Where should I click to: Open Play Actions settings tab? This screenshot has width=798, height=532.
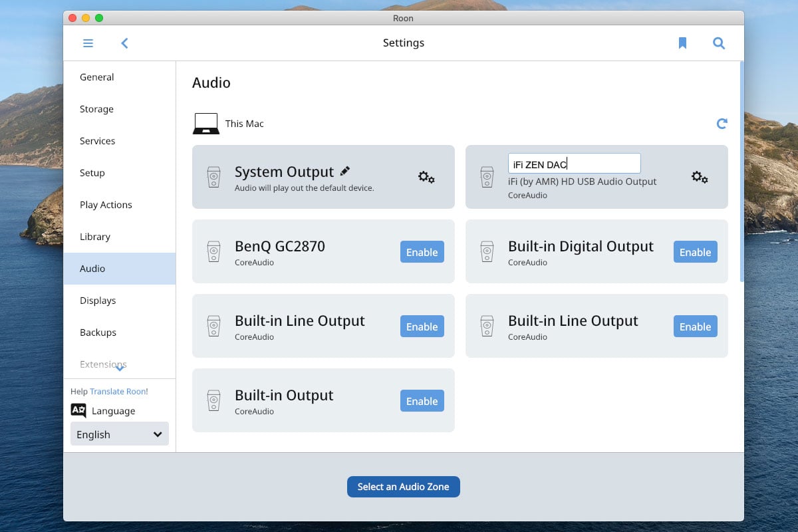coord(120,205)
